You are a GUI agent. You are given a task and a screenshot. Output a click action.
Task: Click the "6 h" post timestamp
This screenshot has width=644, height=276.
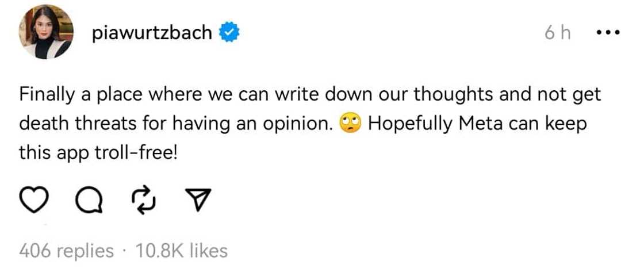pyautogui.click(x=558, y=33)
